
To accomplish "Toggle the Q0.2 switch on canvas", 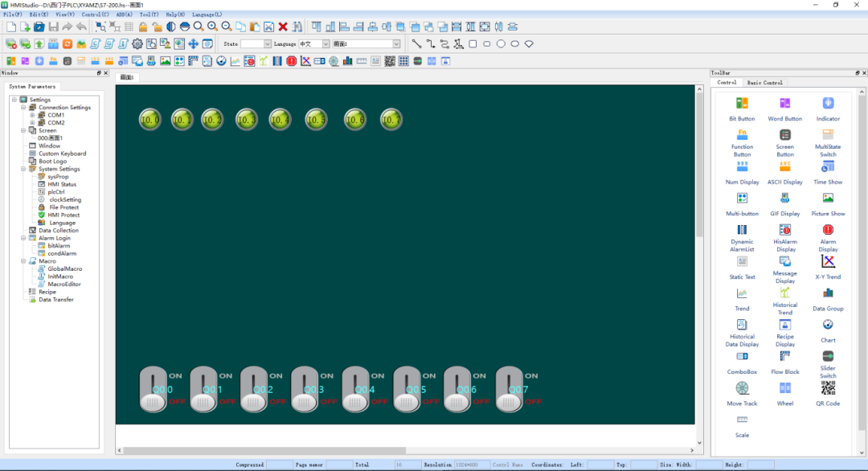I will pyautogui.click(x=254, y=389).
